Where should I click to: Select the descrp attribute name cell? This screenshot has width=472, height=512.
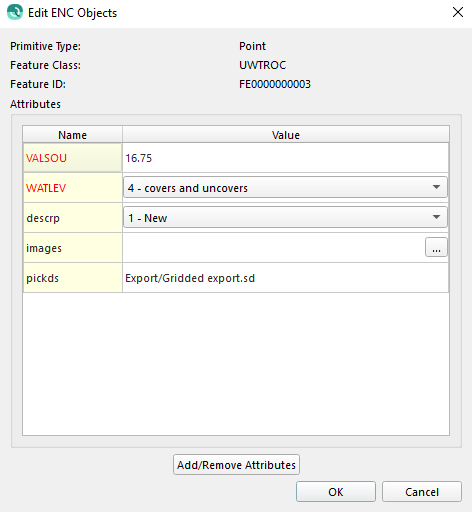(x=72, y=218)
